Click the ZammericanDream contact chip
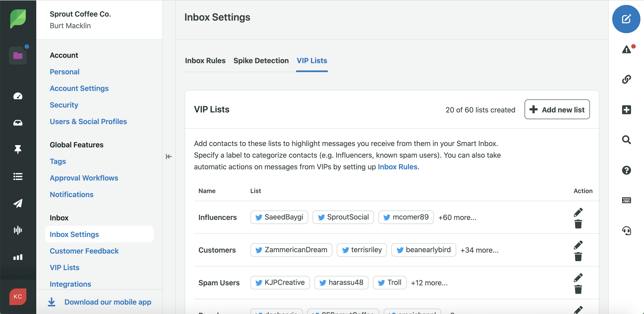This screenshot has width=644, height=314. click(291, 250)
